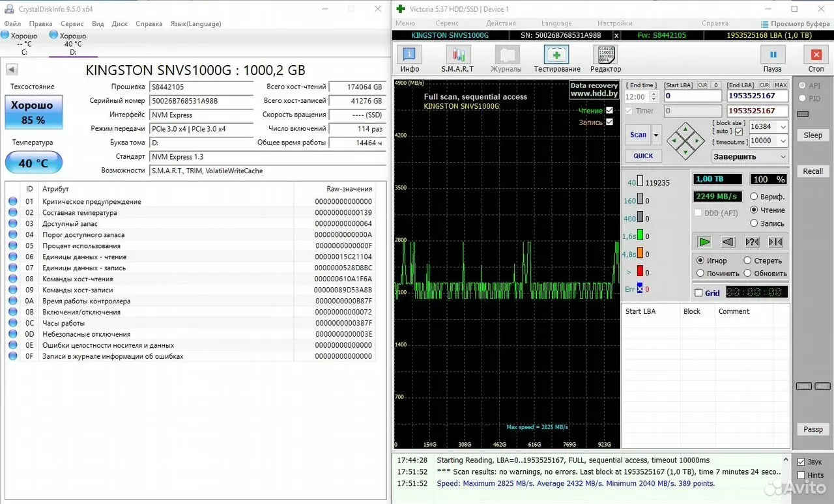
Task: Select the Вериф. radio button
Action: (x=754, y=197)
